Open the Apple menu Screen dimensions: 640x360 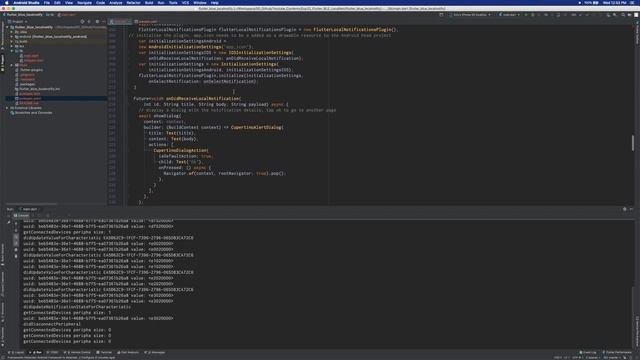(7, 2)
